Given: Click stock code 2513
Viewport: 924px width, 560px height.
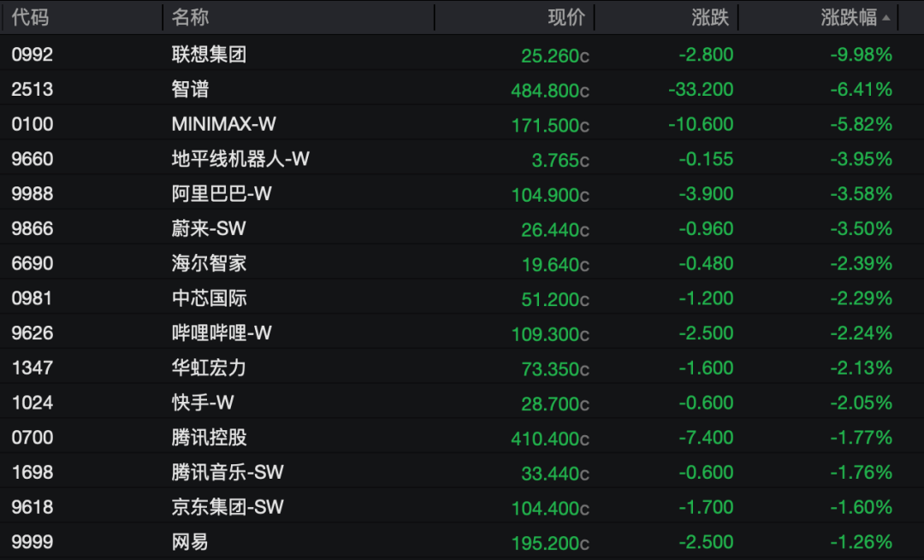Looking at the screenshot, I should (33, 90).
